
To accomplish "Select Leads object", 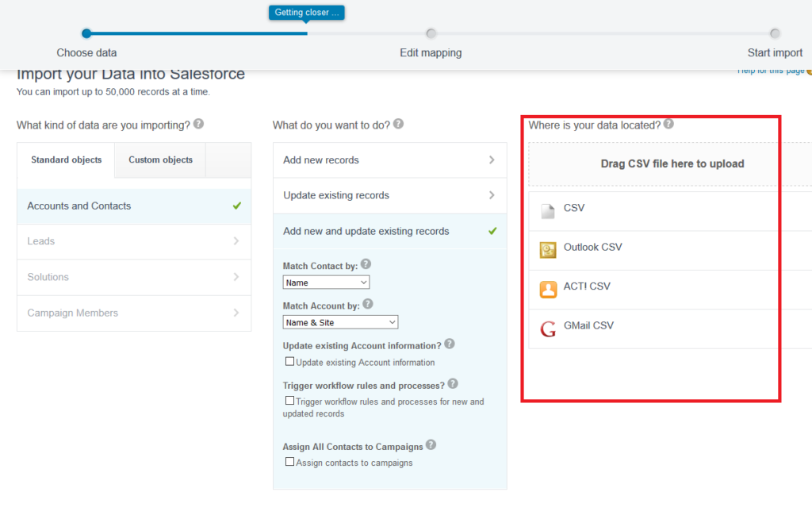I will click(134, 241).
